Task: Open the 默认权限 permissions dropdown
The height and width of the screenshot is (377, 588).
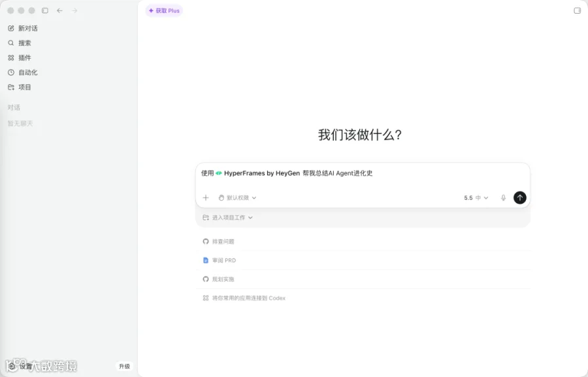Action: pyautogui.click(x=237, y=198)
